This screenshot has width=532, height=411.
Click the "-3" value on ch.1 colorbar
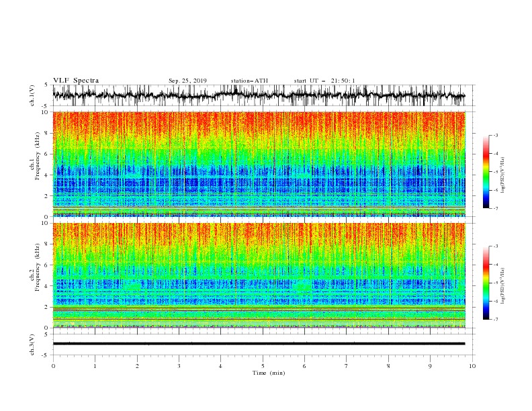pos(496,135)
